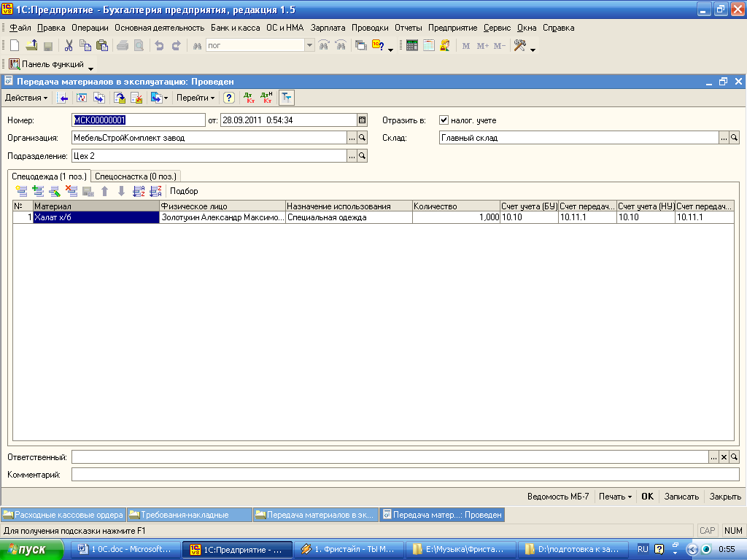Image resolution: width=747 pixels, height=560 pixels.
Task: Click the OK button
Action: (x=648, y=496)
